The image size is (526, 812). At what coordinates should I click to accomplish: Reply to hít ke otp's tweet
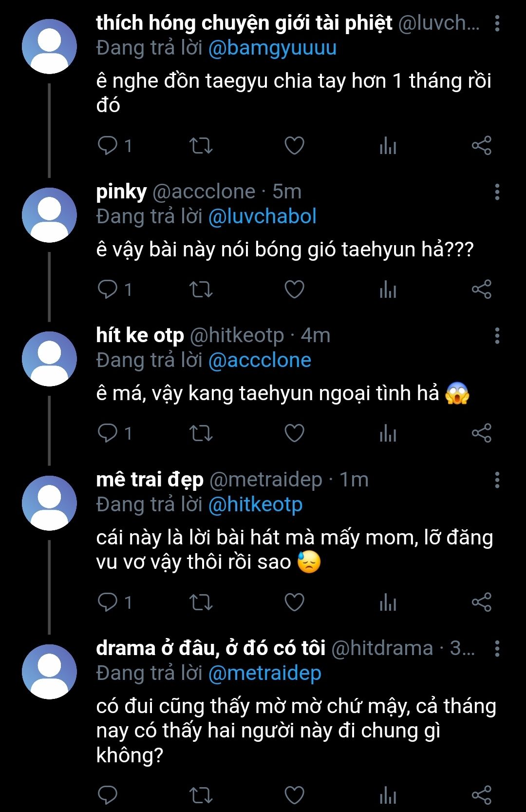coord(108,433)
